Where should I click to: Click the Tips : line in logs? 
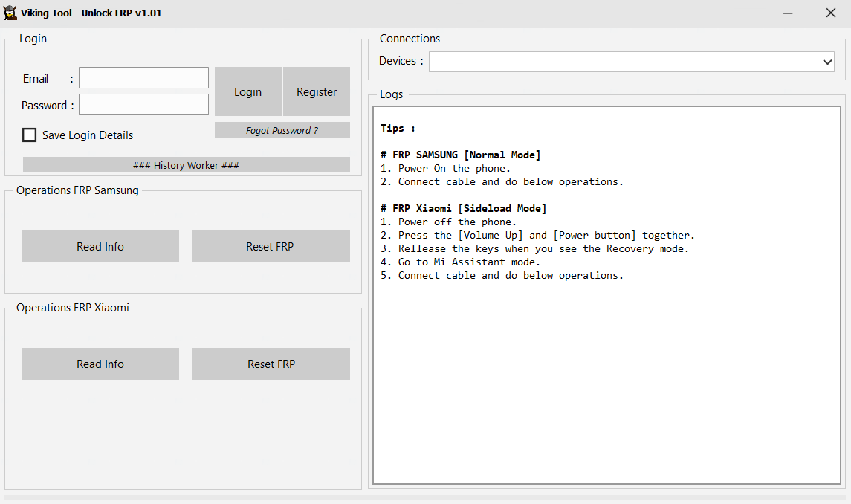pyautogui.click(x=398, y=128)
